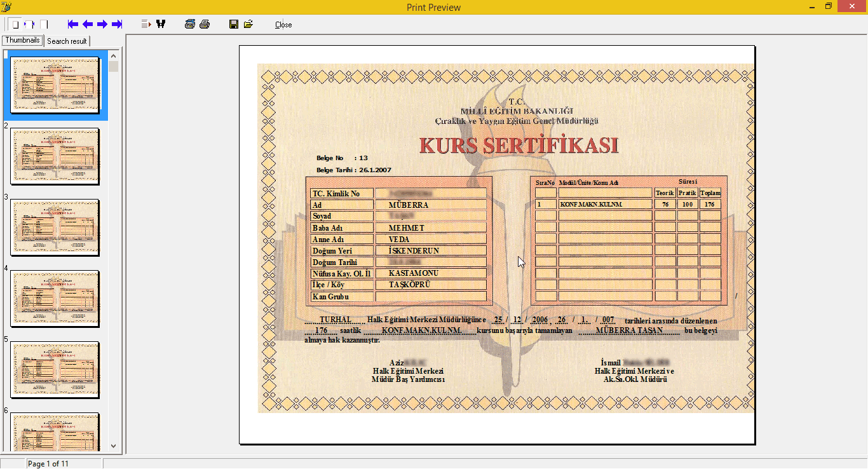The image size is (868, 469).
Task: Go to previous page arrow
Action: [x=88, y=24]
